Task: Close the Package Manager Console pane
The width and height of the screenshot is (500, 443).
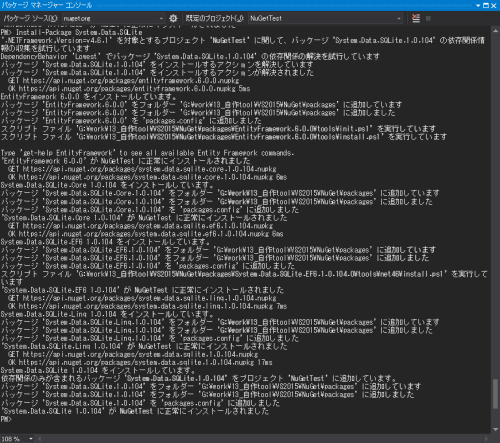Action: point(494,6)
